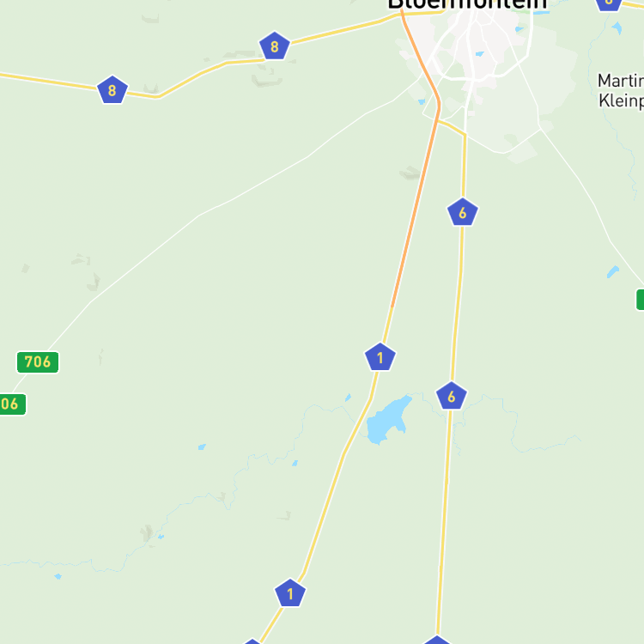This screenshot has height=644, width=644.
Task: Select the Route 1 shield just above the lake
Action: pos(380,357)
